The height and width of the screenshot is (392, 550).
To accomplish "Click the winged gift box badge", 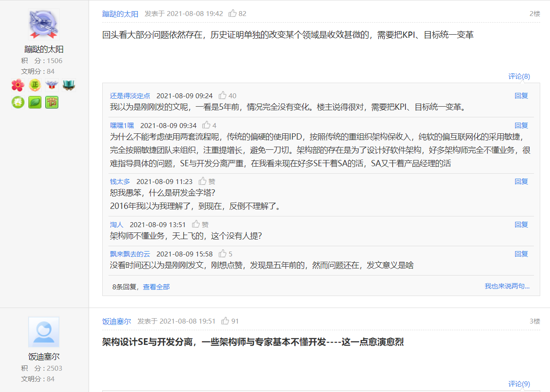I will (52, 85).
